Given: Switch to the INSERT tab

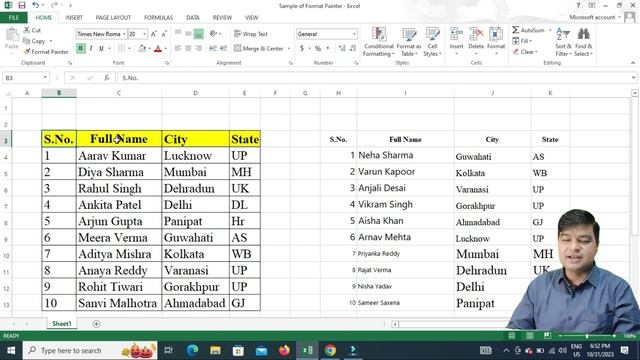Looking at the screenshot, I should pyautogui.click(x=74, y=18).
